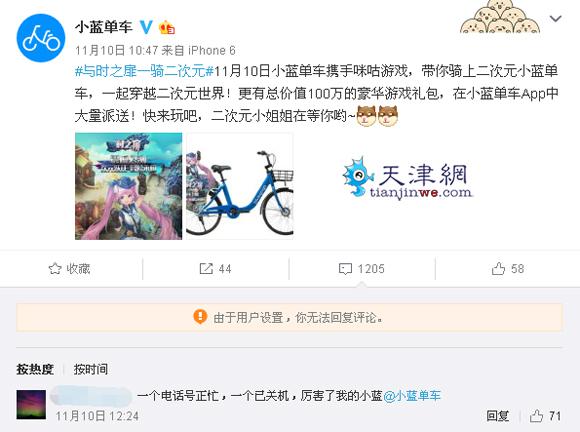Like the comment with thumbs-up 71

pyautogui.click(x=545, y=416)
